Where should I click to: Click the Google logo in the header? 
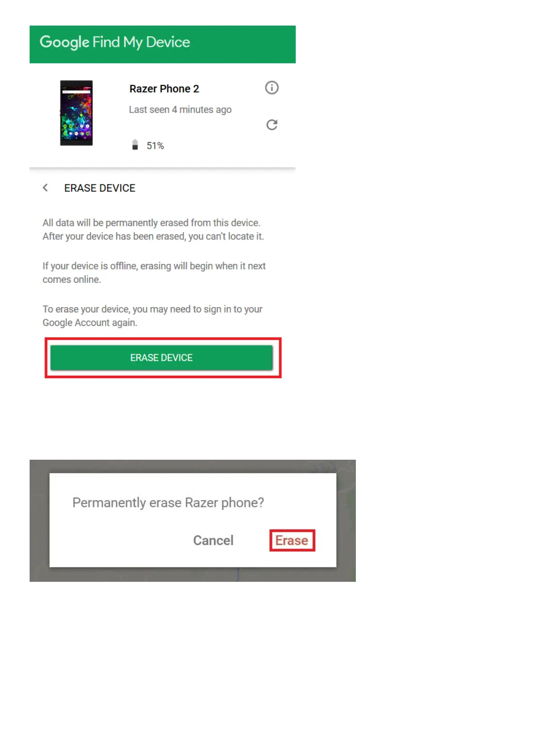[65, 42]
